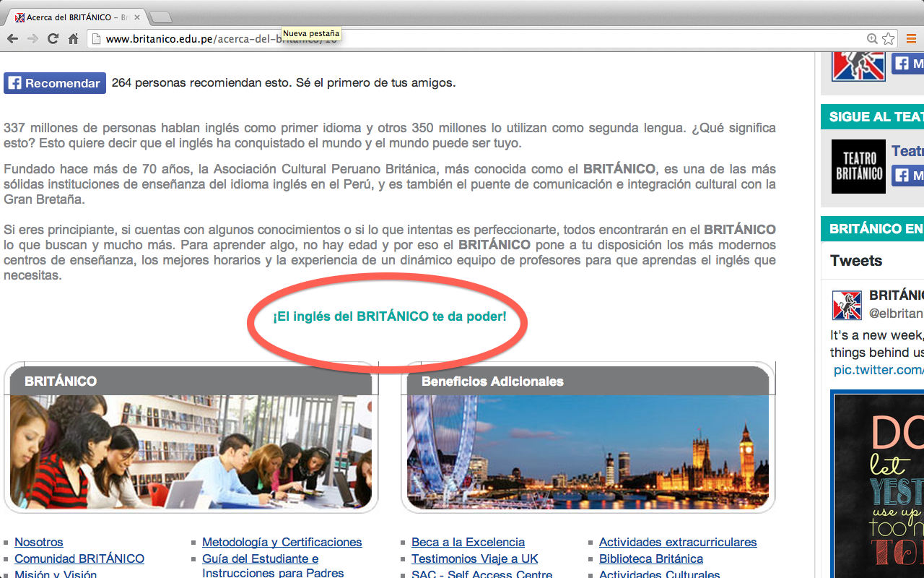Open the Actividades extracurriculares link
The width and height of the screenshot is (924, 578).
(x=678, y=542)
